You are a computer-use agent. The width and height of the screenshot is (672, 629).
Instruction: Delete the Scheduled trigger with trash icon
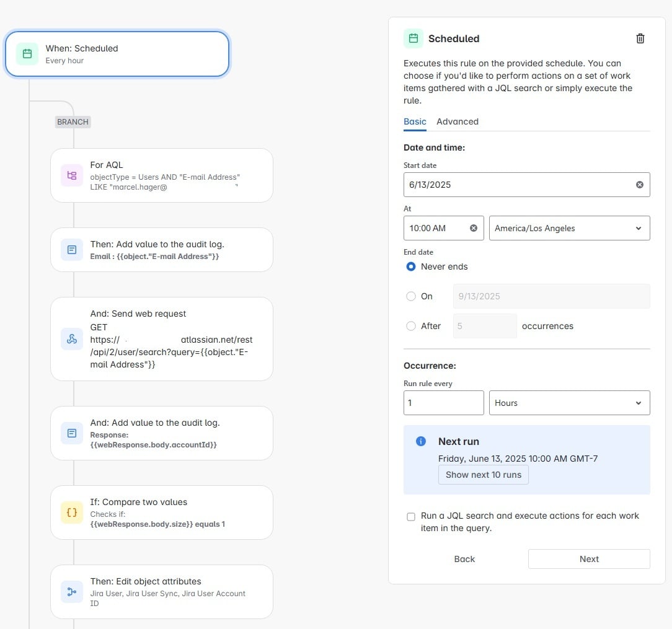tap(640, 38)
